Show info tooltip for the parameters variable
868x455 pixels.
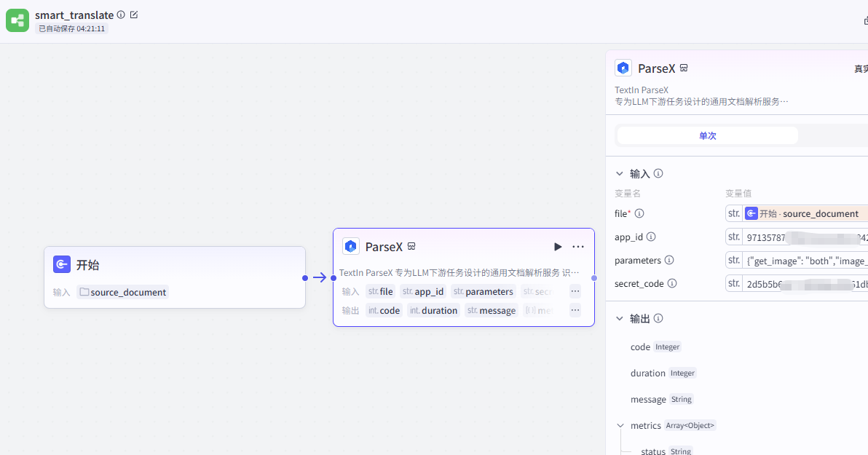point(669,260)
